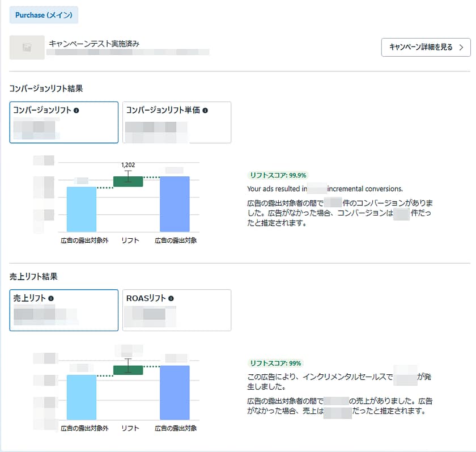This screenshot has width=476, height=452.
Task: Click info icon beside コンバージョンリフト title
Action: 76,111
